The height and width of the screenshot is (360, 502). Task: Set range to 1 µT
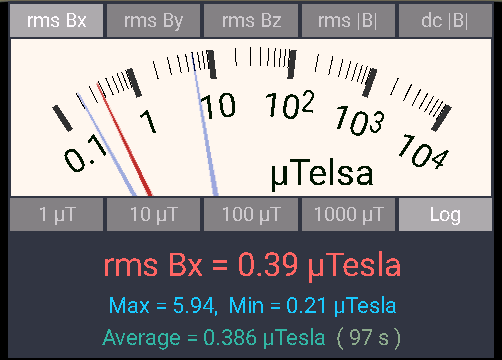(57, 214)
